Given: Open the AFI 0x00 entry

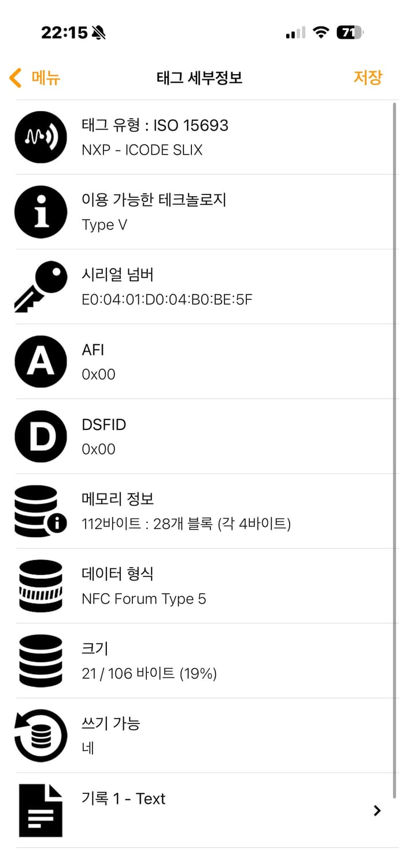Looking at the screenshot, I should click(x=173, y=361).
